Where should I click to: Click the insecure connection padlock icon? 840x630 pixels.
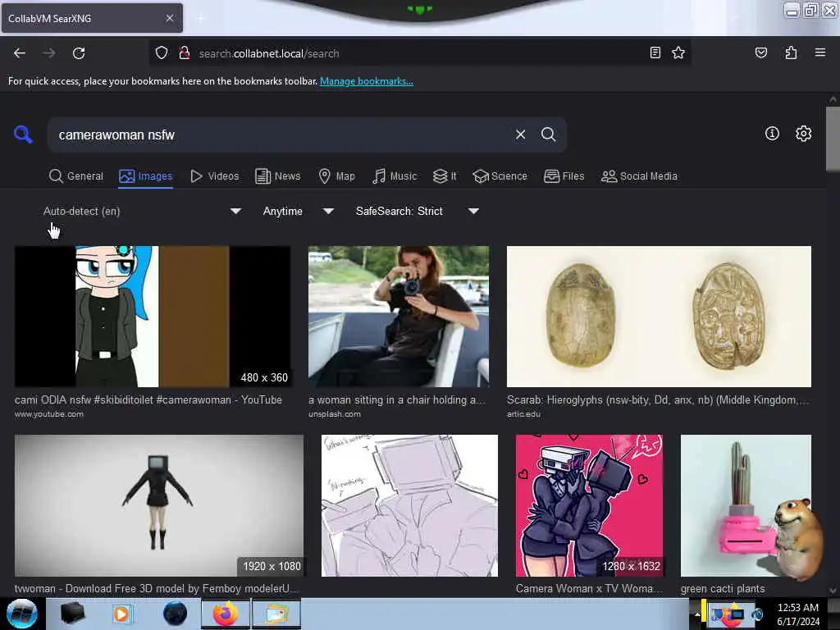(185, 53)
